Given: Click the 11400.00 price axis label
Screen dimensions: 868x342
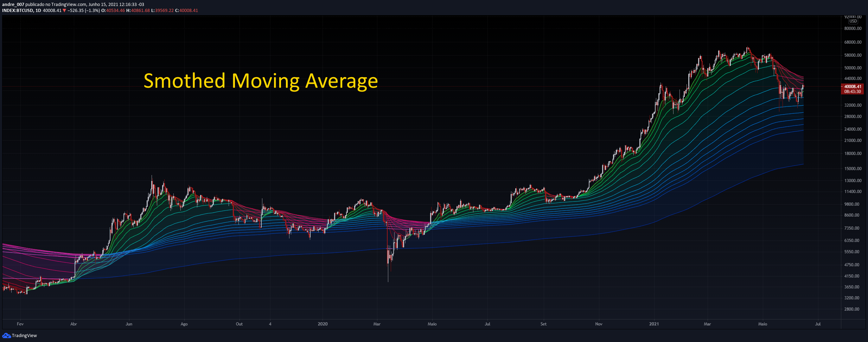Looking at the screenshot, I should click(853, 192).
